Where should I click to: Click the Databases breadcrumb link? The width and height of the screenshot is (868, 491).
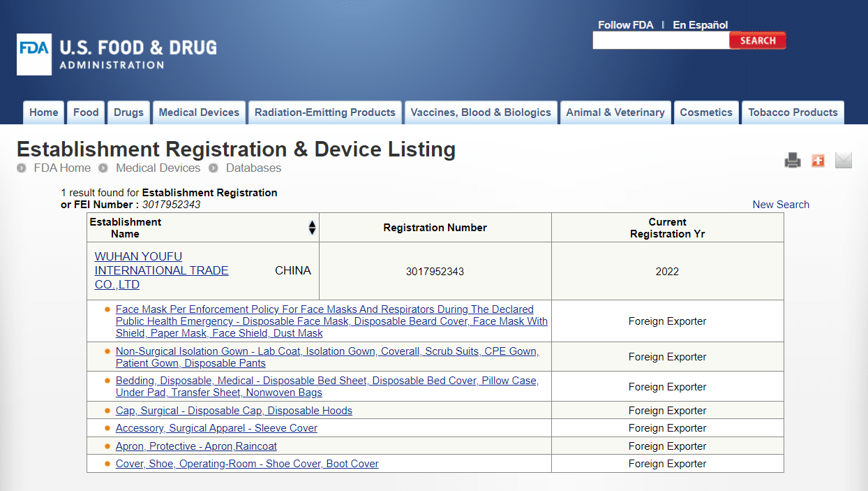tap(253, 168)
